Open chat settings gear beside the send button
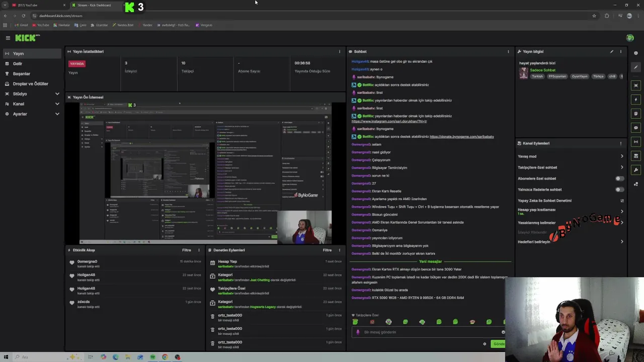This screenshot has height=362, width=644. pos(485,344)
